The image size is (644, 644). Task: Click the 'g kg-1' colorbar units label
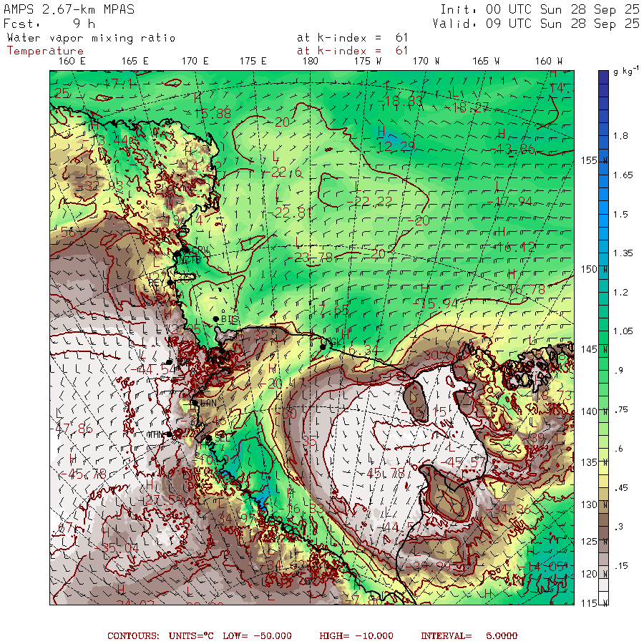(x=626, y=71)
